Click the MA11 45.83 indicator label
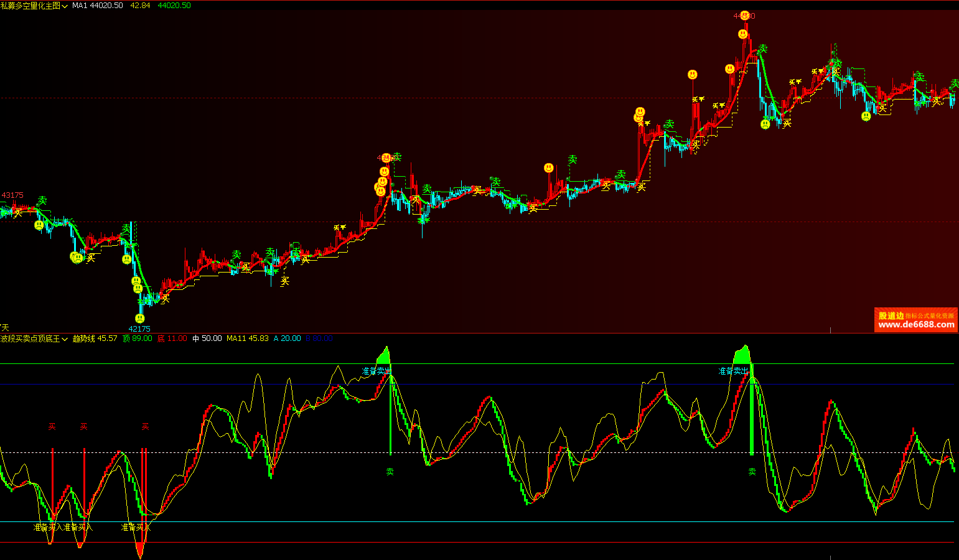 (x=247, y=338)
